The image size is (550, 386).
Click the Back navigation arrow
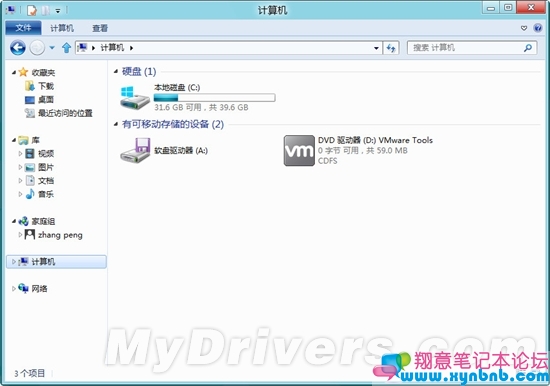tap(18, 47)
